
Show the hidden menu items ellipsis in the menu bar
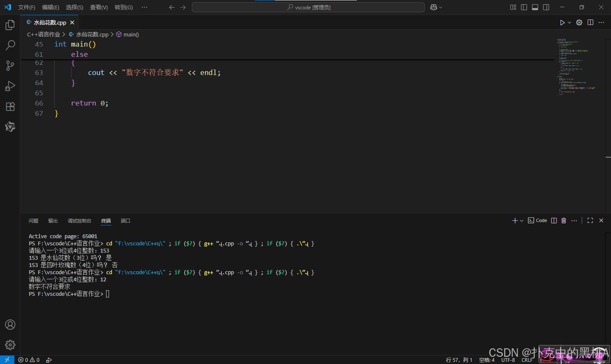tap(144, 7)
